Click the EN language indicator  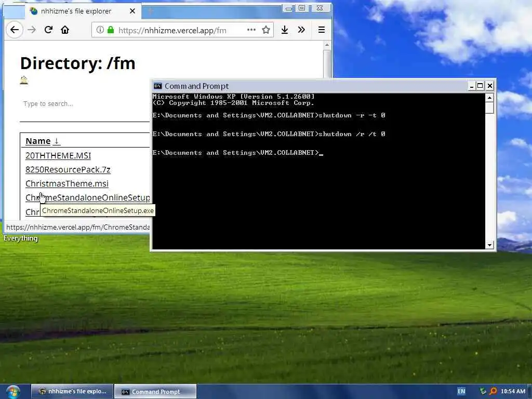coord(461,391)
